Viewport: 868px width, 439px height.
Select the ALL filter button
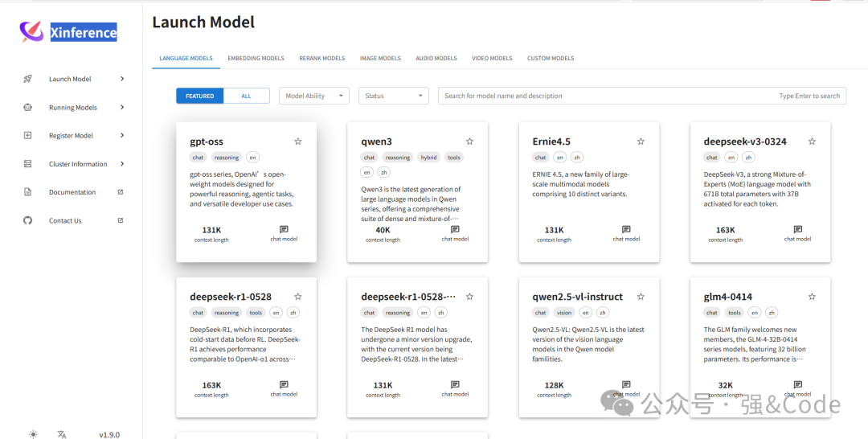point(247,96)
